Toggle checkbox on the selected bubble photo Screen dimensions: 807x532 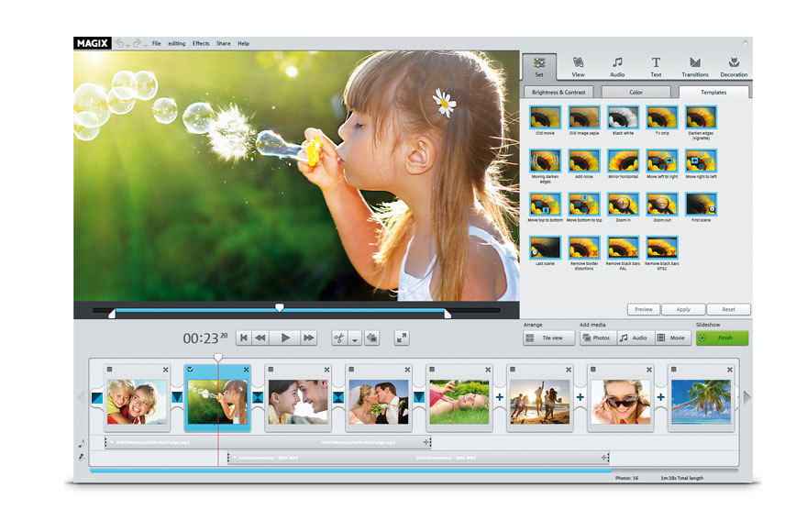click(x=191, y=370)
